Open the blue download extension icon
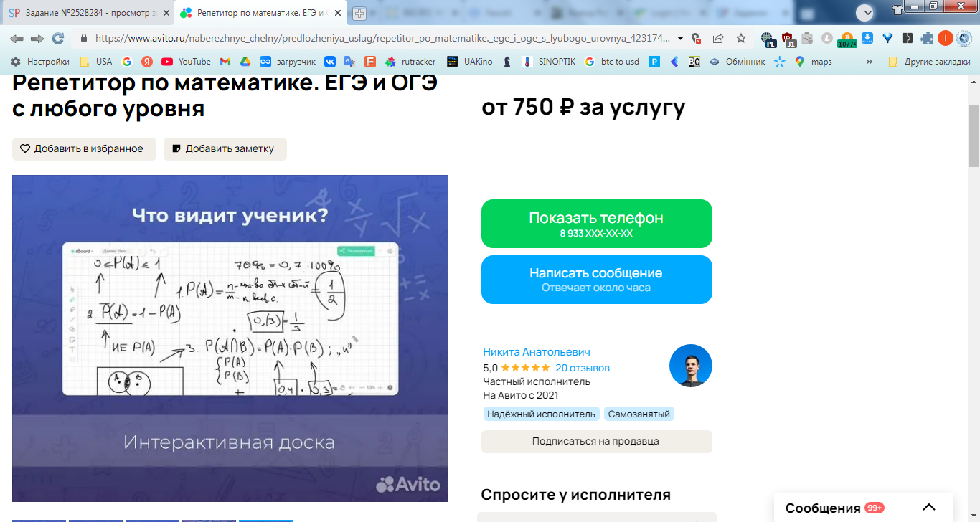The height and width of the screenshot is (522, 980). (867, 38)
